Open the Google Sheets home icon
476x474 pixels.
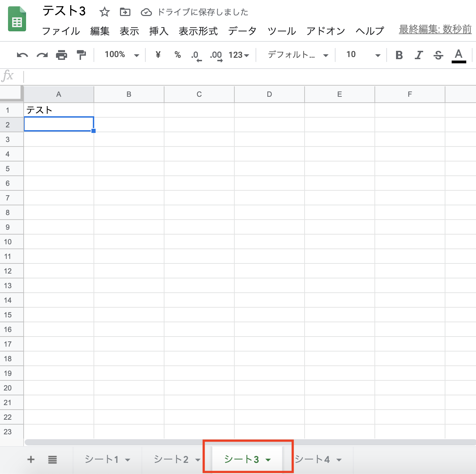pos(17,19)
